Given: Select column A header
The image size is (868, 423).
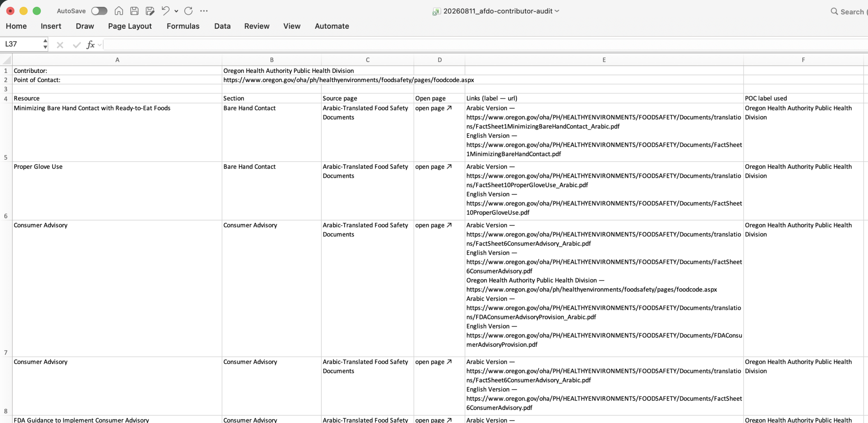Looking at the screenshot, I should 117,60.
